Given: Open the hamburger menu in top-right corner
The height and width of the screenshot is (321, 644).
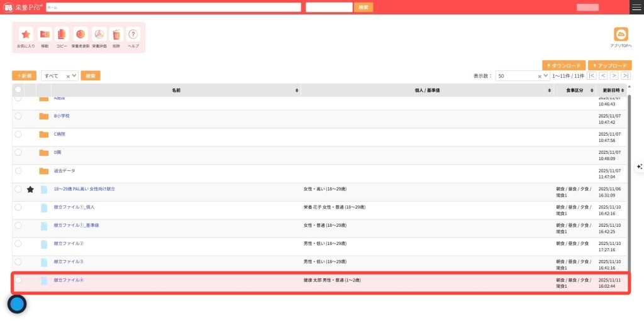Looking at the screenshot, I should (636, 7).
